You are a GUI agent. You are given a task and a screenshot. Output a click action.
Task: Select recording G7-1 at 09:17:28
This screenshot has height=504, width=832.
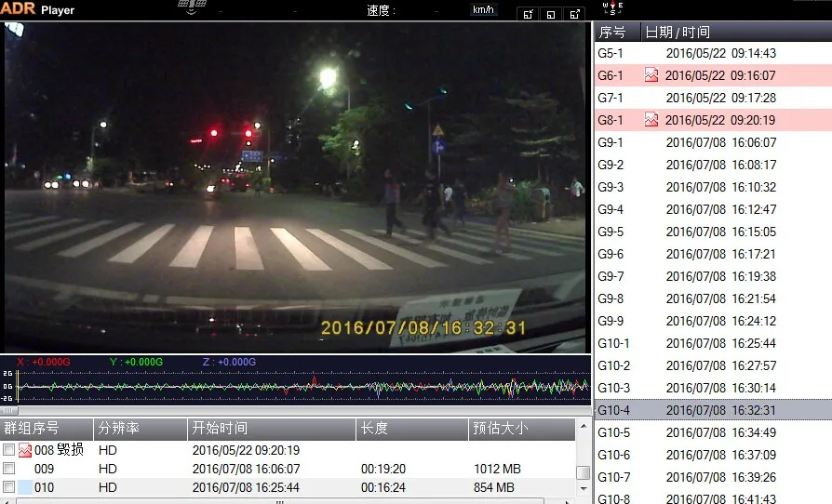(713, 98)
